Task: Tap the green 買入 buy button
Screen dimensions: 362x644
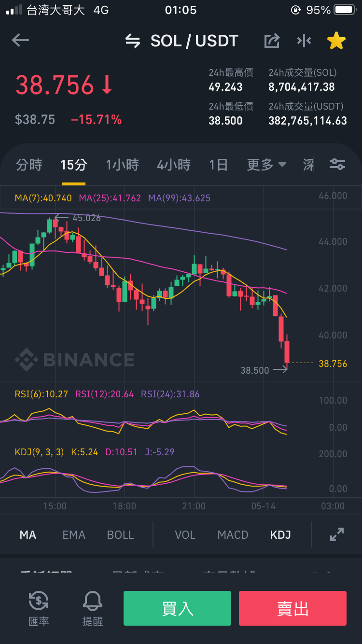Action: 177,608
